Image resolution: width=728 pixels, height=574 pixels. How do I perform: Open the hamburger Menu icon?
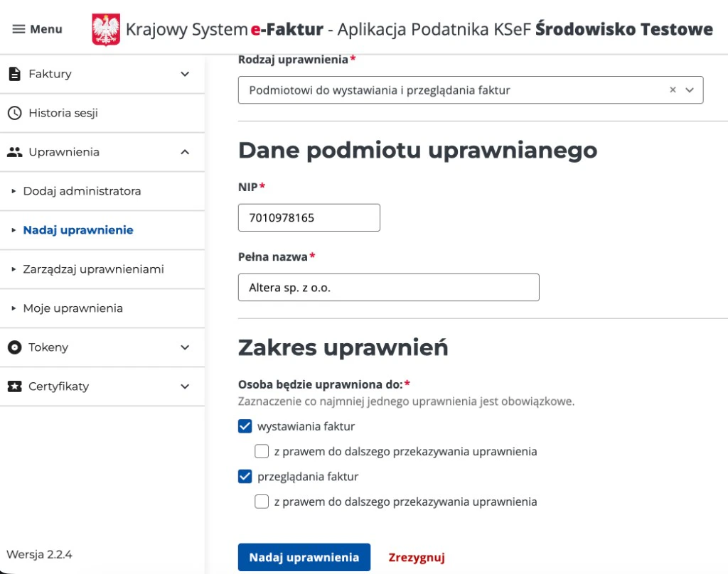tap(18, 29)
